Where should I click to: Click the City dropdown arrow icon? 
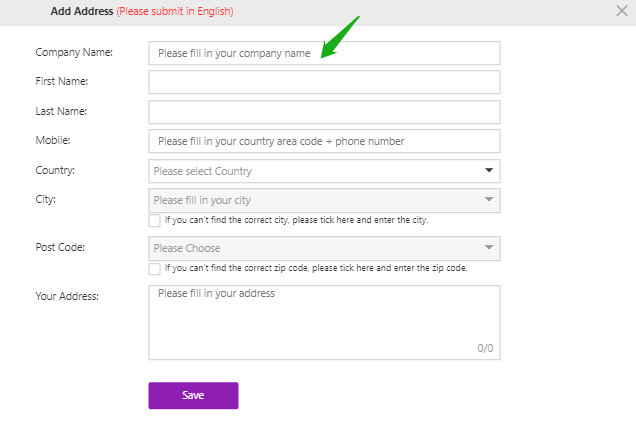[489, 200]
